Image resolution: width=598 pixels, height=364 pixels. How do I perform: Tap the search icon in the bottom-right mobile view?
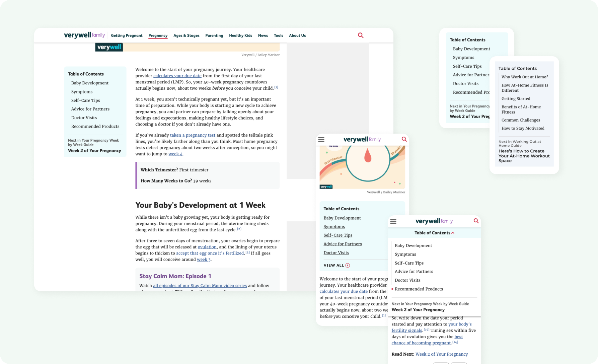pyautogui.click(x=476, y=221)
